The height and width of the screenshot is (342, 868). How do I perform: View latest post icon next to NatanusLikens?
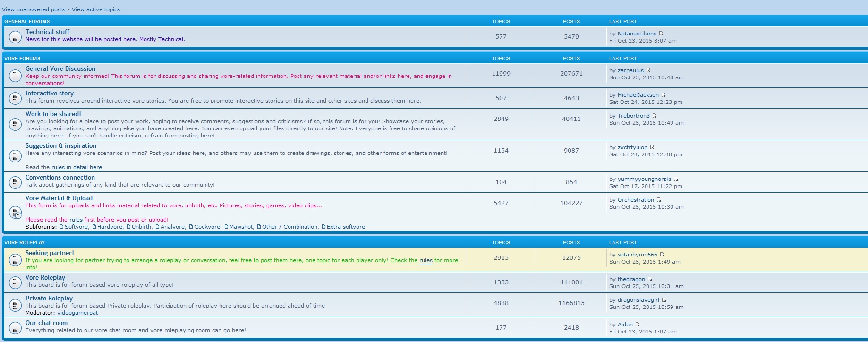click(x=661, y=34)
